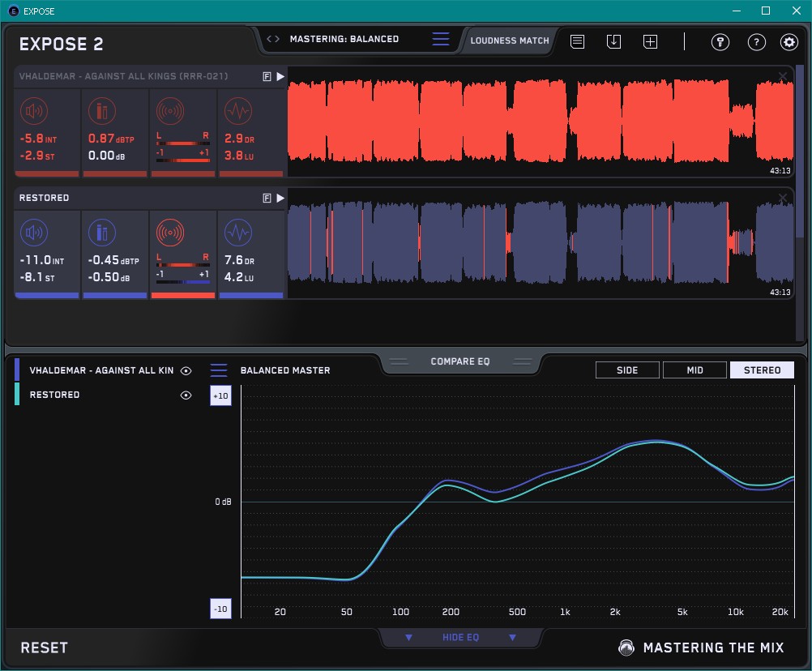Toggle the Loudness Match button
The image size is (812, 671).
510,40
